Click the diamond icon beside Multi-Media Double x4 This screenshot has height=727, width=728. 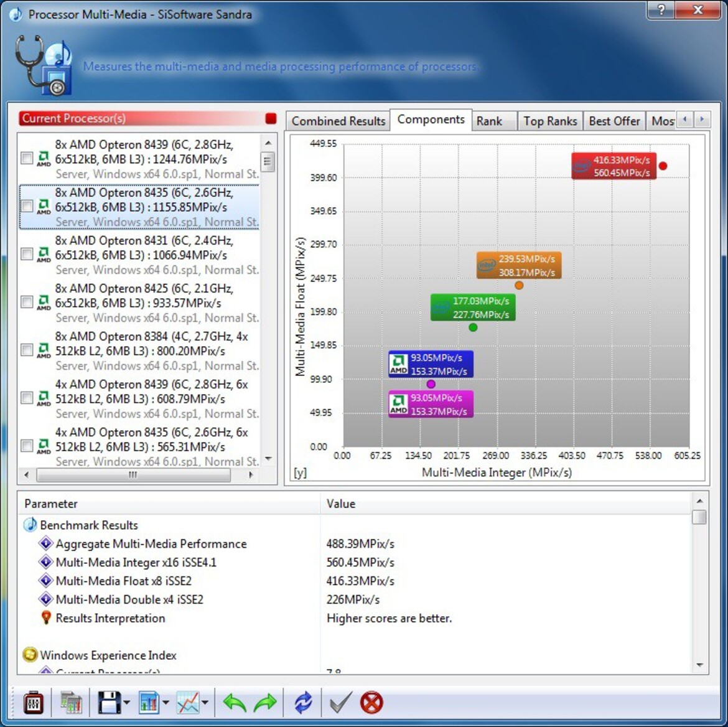tap(46, 599)
